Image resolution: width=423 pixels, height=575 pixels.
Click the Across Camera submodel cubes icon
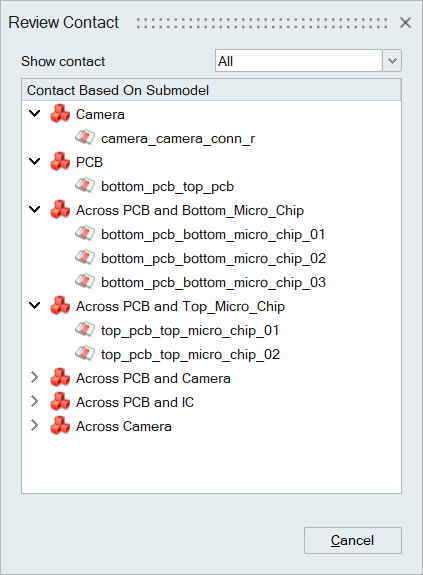[60, 425]
